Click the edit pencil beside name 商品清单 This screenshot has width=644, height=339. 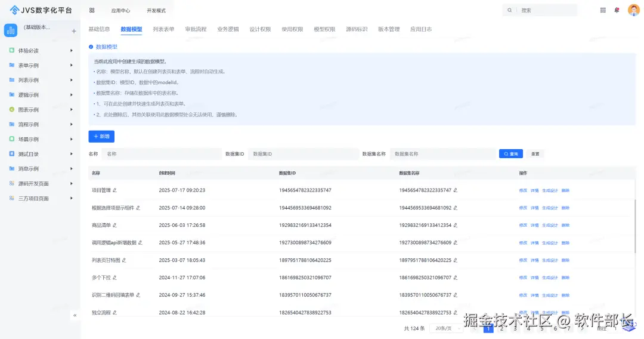(x=114, y=225)
